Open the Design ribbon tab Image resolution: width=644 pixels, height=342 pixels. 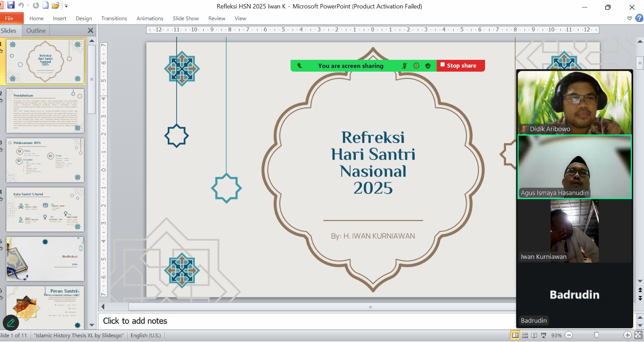tap(84, 19)
